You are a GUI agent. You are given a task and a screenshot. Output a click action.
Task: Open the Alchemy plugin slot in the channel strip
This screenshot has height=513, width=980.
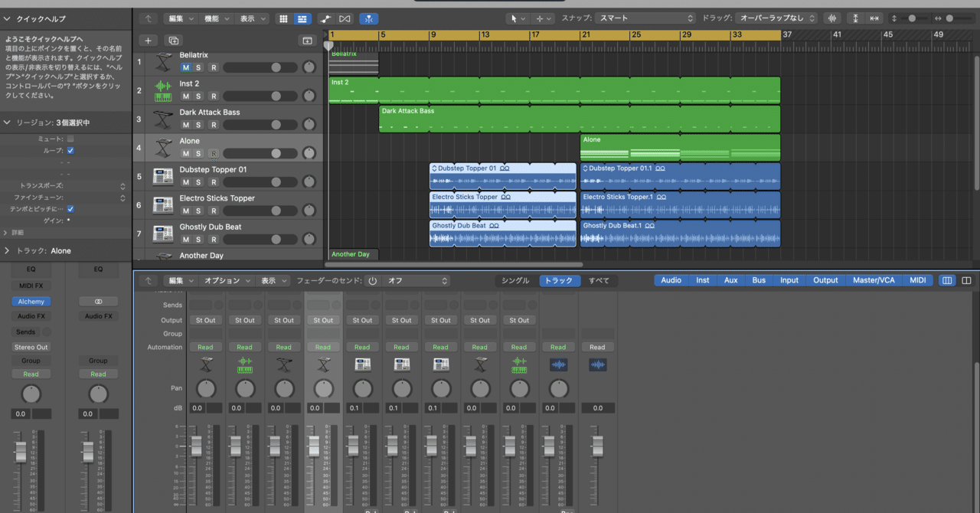pyautogui.click(x=31, y=301)
